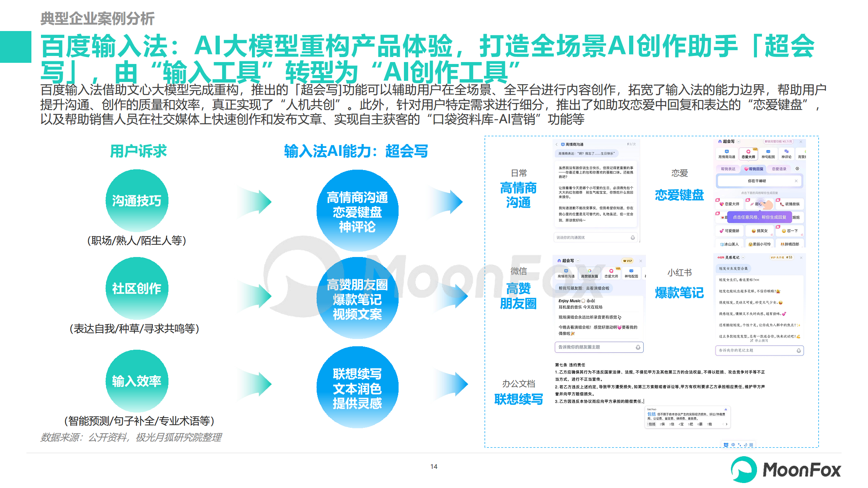868x488 pixels.
Task: Expand the 灵感笔记 dropdown
Action: pyautogui.click(x=743, y=257)
